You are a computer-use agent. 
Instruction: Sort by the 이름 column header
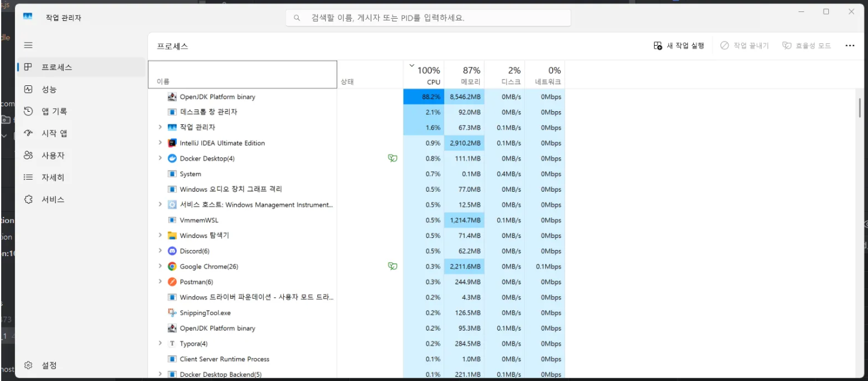(242, 75)
